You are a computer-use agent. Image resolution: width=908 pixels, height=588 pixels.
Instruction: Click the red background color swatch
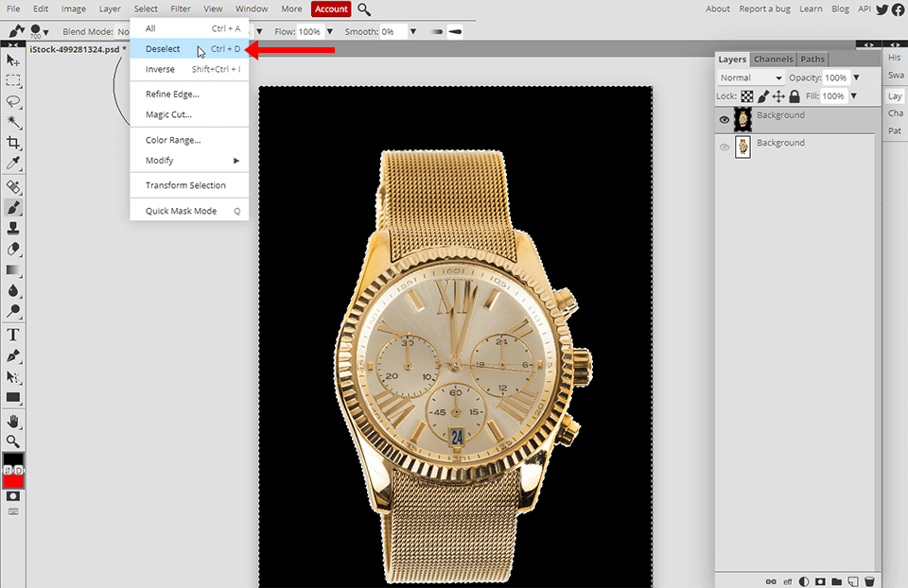(13, 481)
